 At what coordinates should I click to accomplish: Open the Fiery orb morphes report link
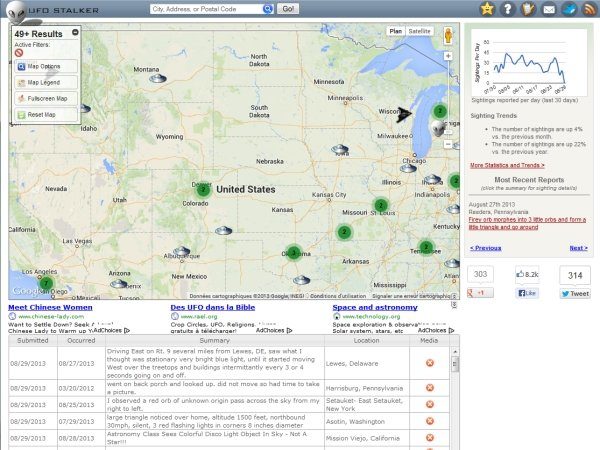click(527, 223)
